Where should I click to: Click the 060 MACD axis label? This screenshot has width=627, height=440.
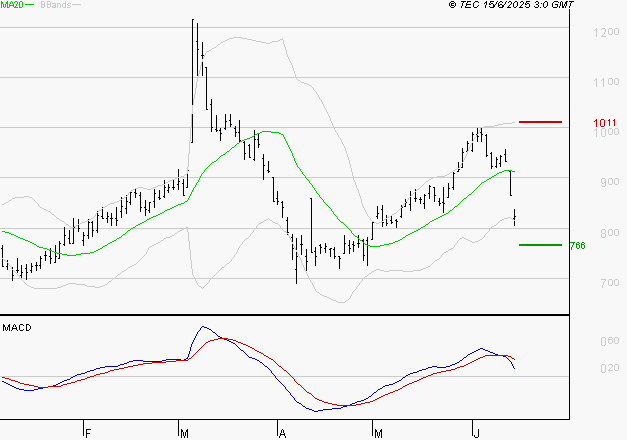point(609,341)
